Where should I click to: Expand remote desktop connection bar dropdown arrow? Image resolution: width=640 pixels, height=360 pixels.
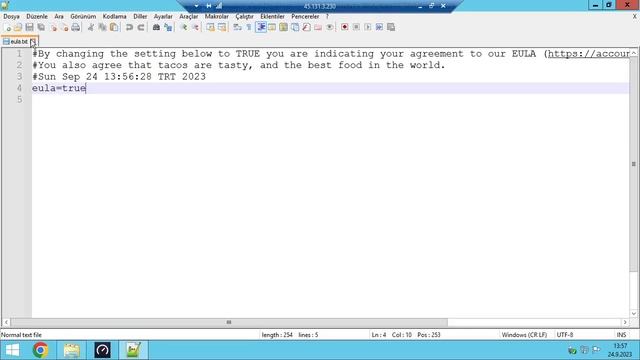click(196, 6)
